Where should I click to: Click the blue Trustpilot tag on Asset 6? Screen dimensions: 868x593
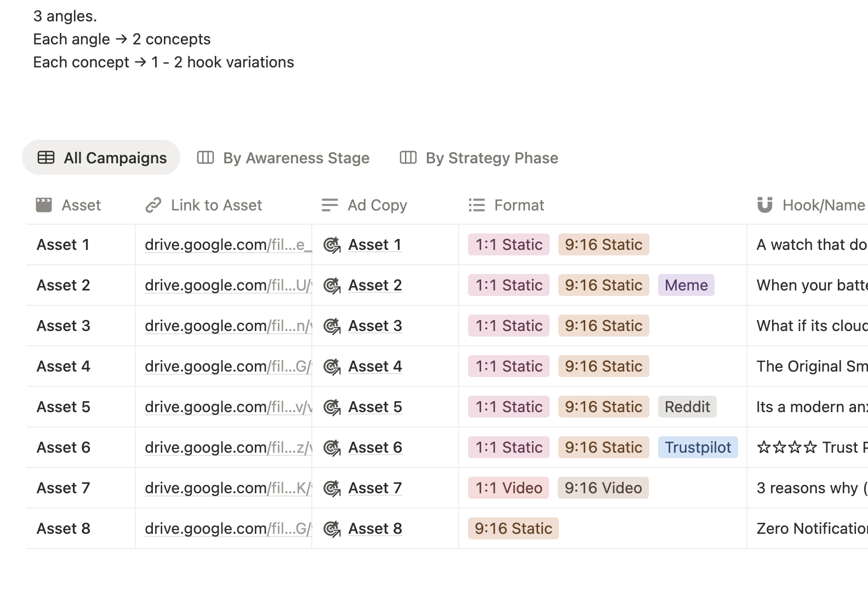(x=698, y=448)
